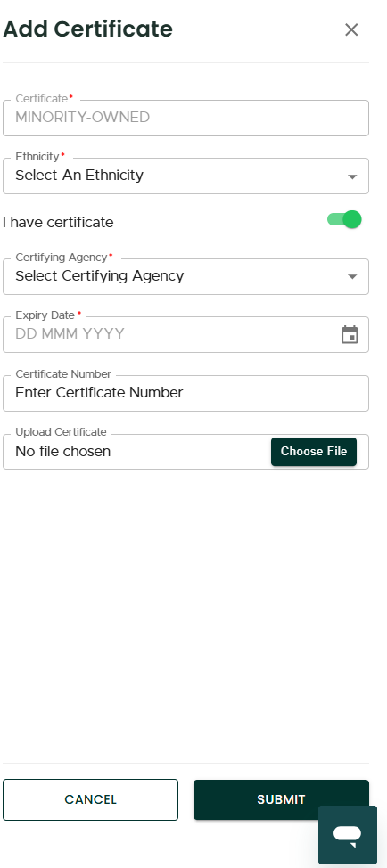This screenshot has width=387, height=868.
Task: Click the MINORITY-OWNED certificate field
Action: click(186, 118)
